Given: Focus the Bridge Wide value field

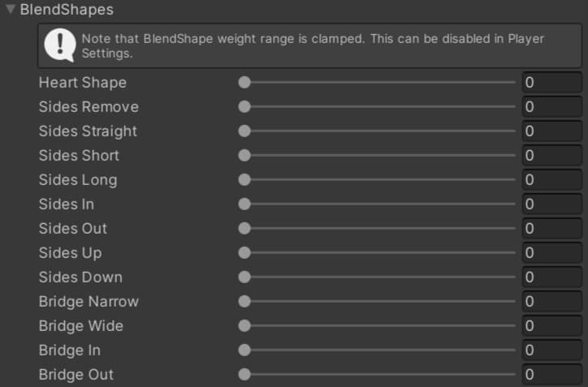Looking at the screenshot, I should tap(551, 326).
